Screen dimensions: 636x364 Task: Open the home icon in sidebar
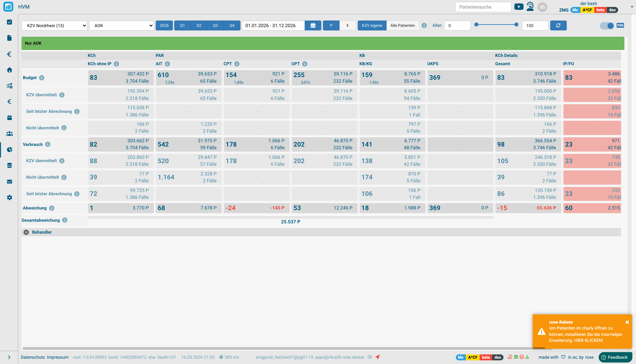9,70
